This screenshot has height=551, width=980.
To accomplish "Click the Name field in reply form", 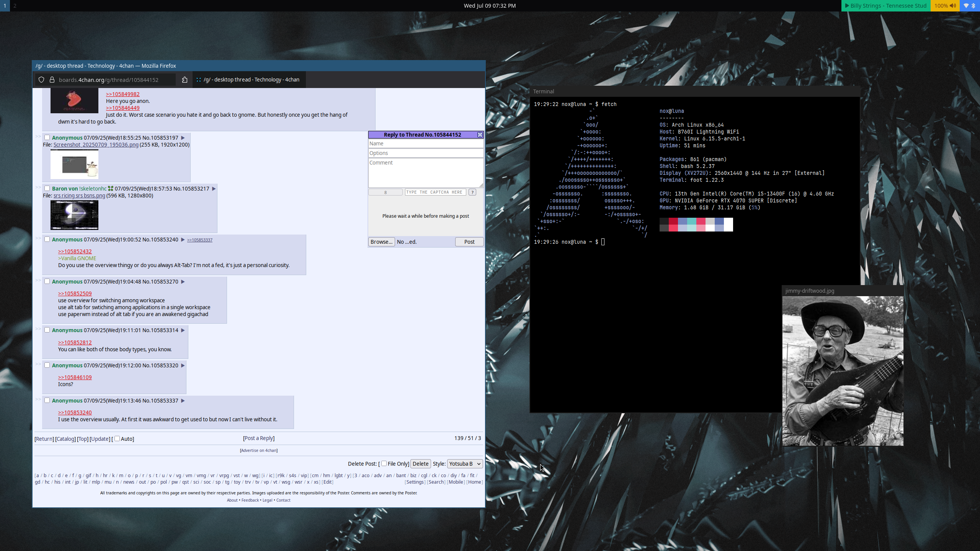I will tap(426, 143).
